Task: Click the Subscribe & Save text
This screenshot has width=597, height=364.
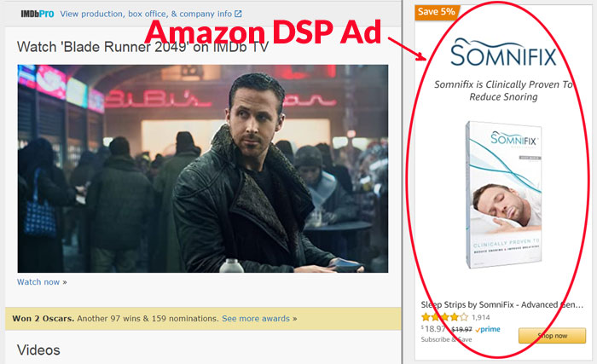Action: pyautogui.click(x=446, y=339)
